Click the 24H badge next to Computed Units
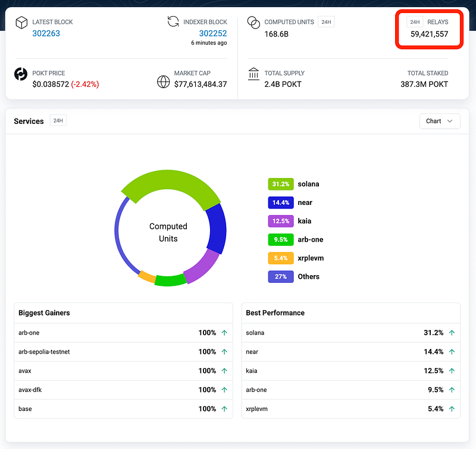 pos(326,22)
